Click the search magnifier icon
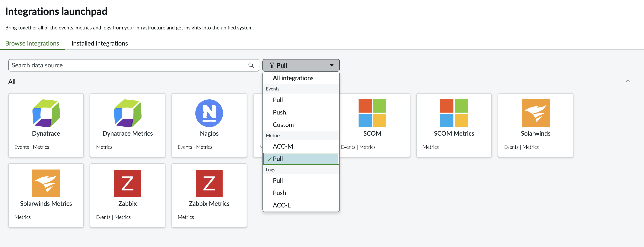644x247 pixels. click(x=251, y=65)
